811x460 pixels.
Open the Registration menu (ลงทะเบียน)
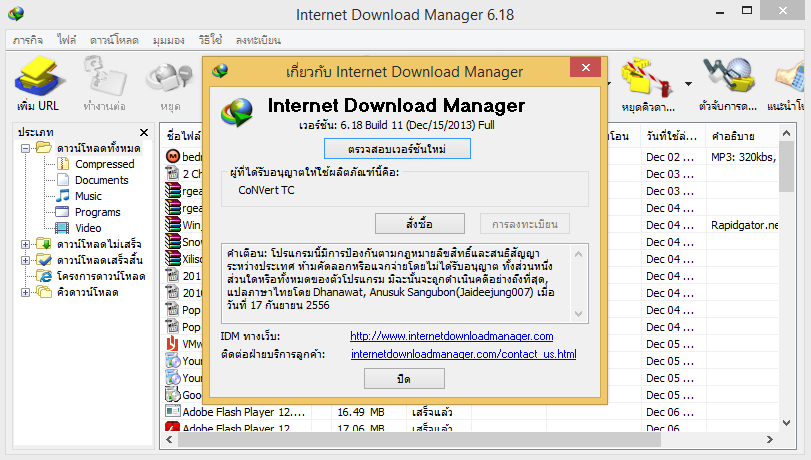258,40
